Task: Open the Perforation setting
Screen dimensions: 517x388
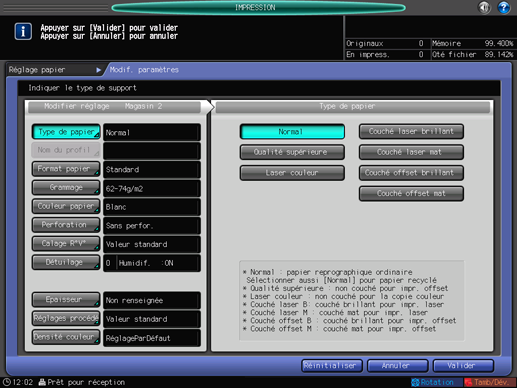Action: pos(66,225)
